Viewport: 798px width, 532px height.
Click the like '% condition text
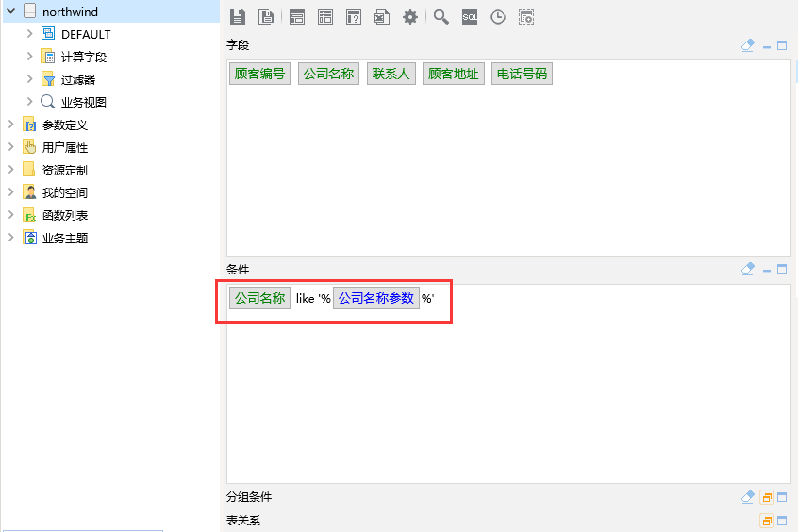coord(313,298)
